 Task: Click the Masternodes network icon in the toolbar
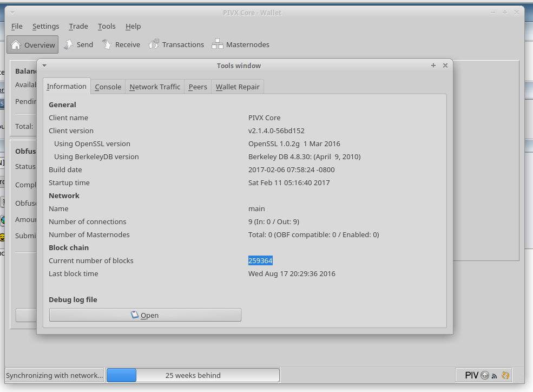point(218,44)
